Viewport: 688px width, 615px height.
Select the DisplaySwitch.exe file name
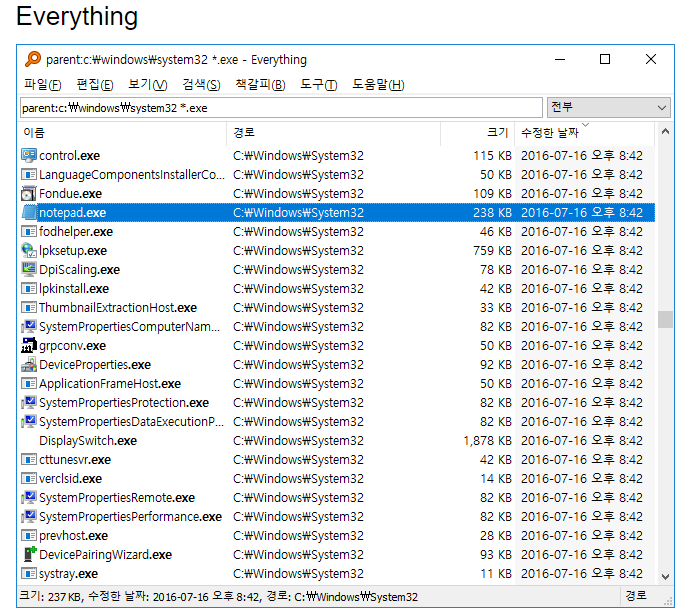[88, 441]
